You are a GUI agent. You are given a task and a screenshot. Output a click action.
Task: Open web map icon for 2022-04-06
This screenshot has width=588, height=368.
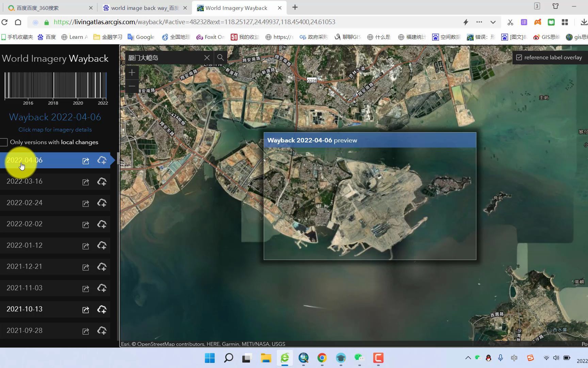[x=86, y=161]
